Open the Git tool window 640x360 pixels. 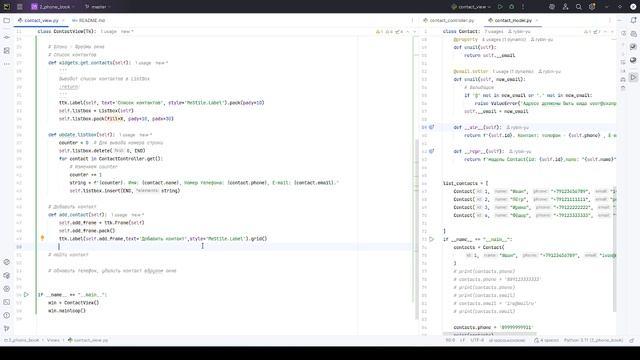click(x=7, y=329)
